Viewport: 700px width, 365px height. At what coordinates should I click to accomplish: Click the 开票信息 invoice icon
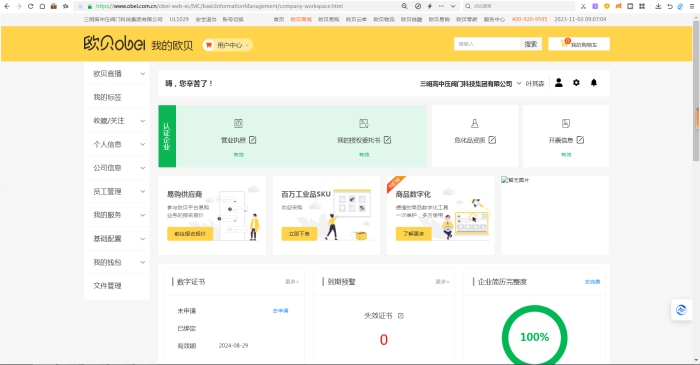pos(566,123)
